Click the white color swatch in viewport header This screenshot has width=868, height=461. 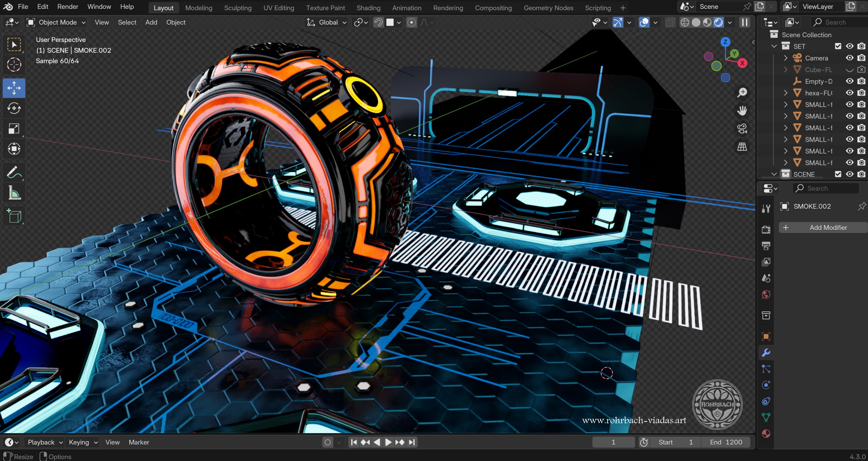tap(391, 22)
